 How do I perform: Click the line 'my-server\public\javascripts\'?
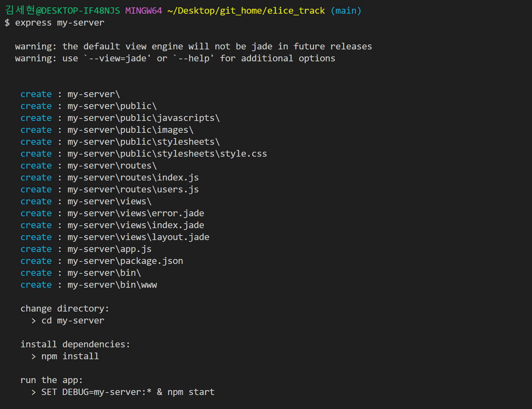[144, 118]
